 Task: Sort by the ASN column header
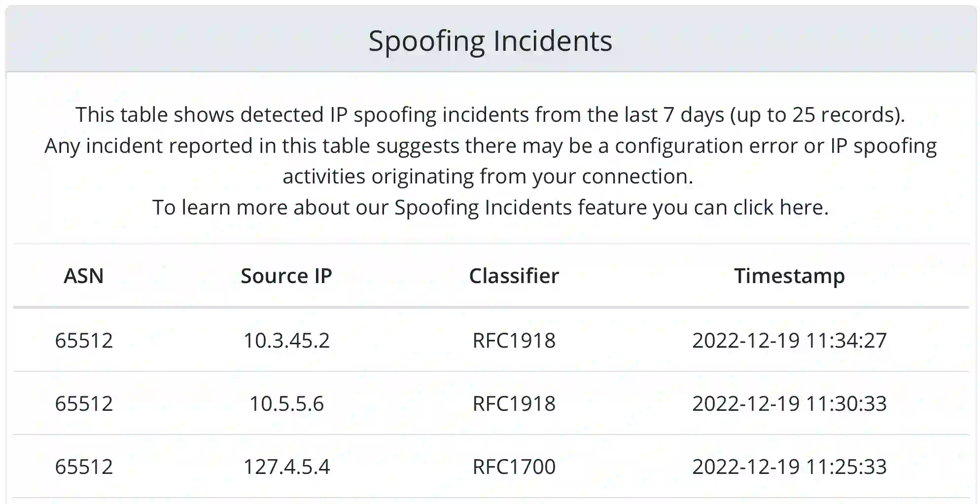pyautogui.click(x=84, y=276)
